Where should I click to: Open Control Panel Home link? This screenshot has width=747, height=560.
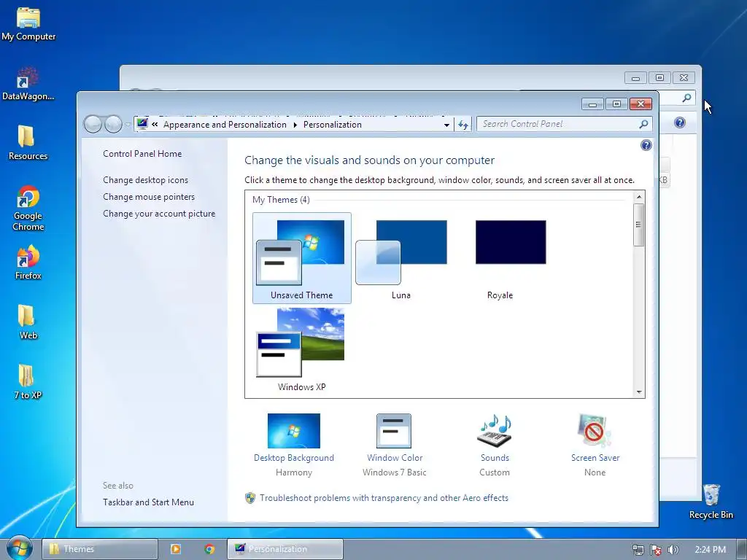pyautogui.click(x=142, y=154)
